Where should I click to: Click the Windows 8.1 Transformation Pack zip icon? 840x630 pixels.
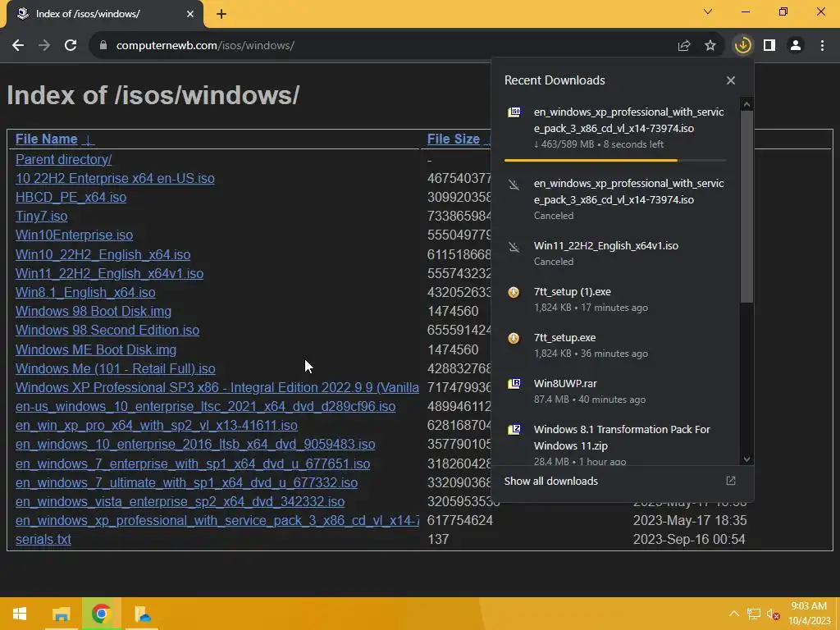point(514,430)
